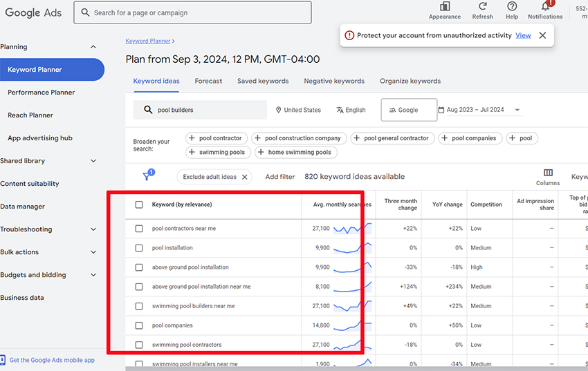Collapse the Planning section

(93, 47)
